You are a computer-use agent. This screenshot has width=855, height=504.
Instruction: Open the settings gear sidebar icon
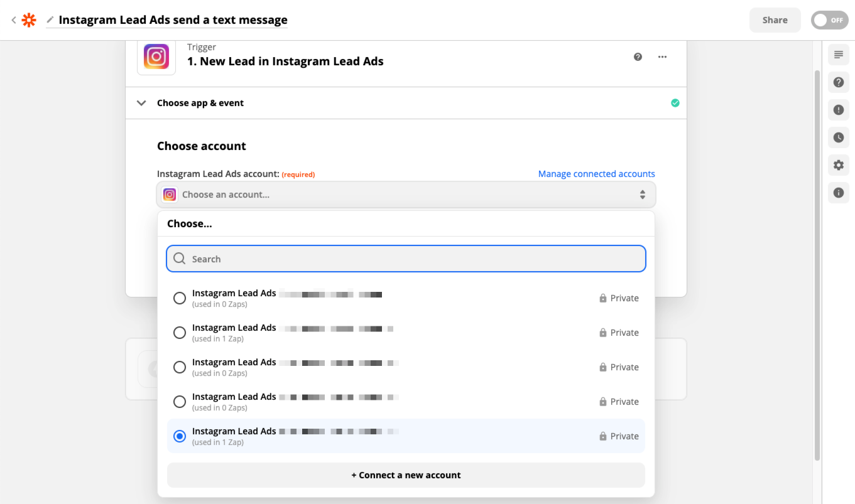(x=838, y=165)
